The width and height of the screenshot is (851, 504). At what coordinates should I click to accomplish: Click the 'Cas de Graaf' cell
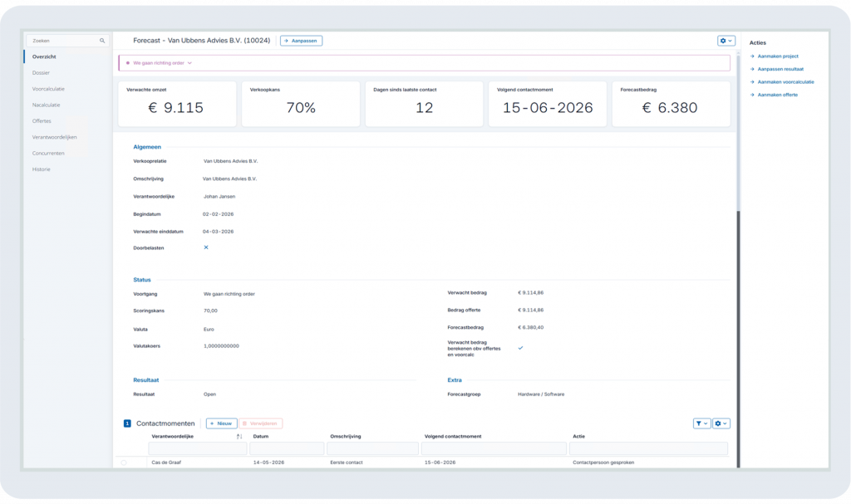click(166, 462)
